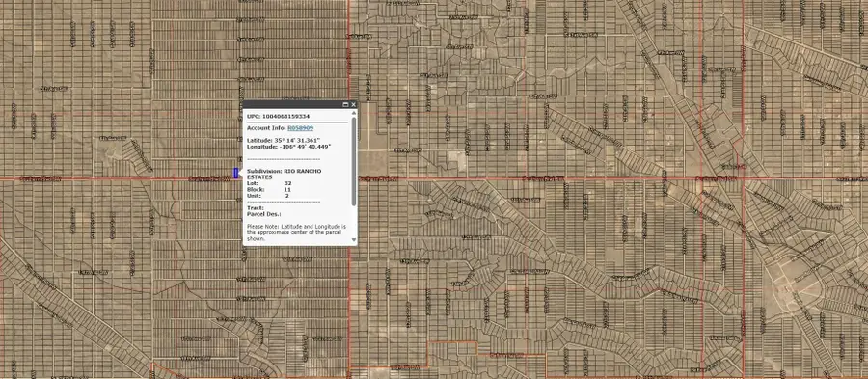Screen dimensions: 868x379
Task: Click the Parcel Des. label
Action: (264, 214)
